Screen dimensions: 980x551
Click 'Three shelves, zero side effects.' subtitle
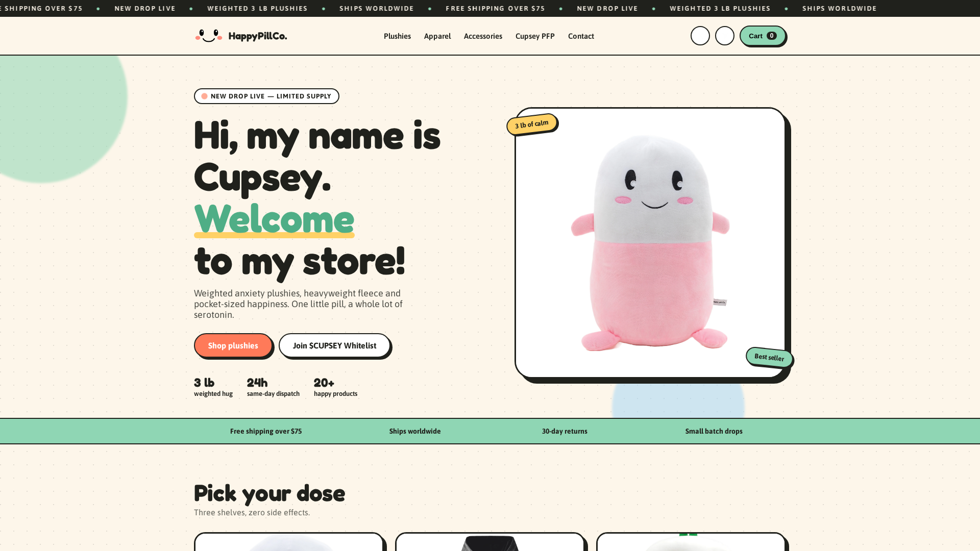point(252,512)
